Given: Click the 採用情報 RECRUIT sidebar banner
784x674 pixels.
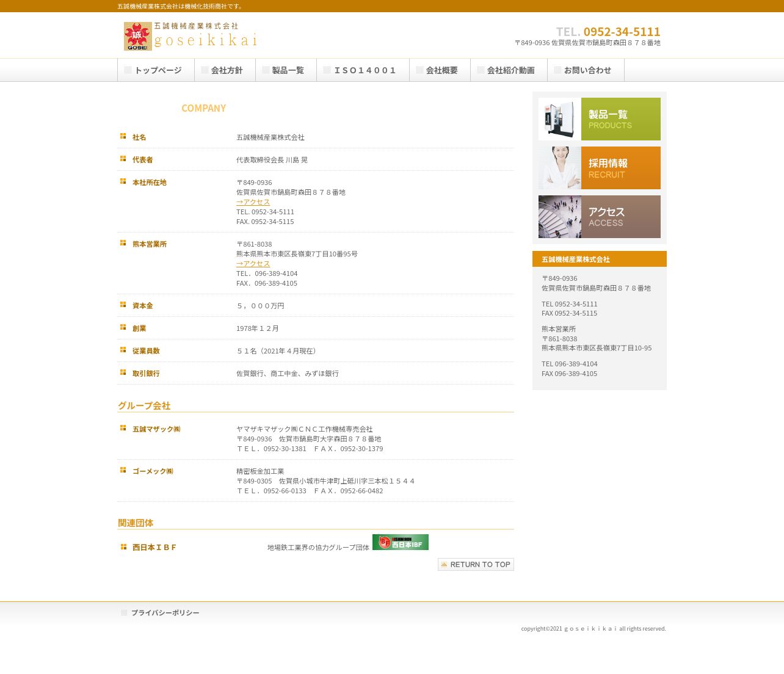Looking at the screenshot, I should [x=600, y=168].
